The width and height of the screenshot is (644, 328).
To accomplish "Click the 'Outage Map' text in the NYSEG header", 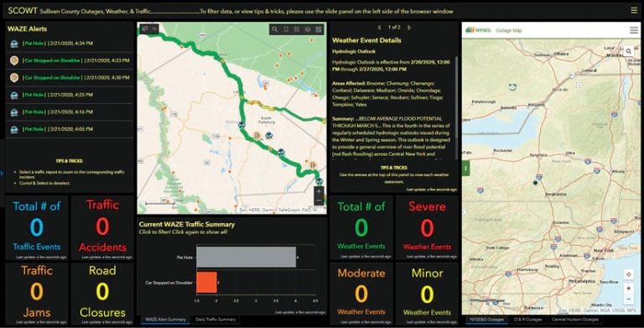I will (508, 30).
